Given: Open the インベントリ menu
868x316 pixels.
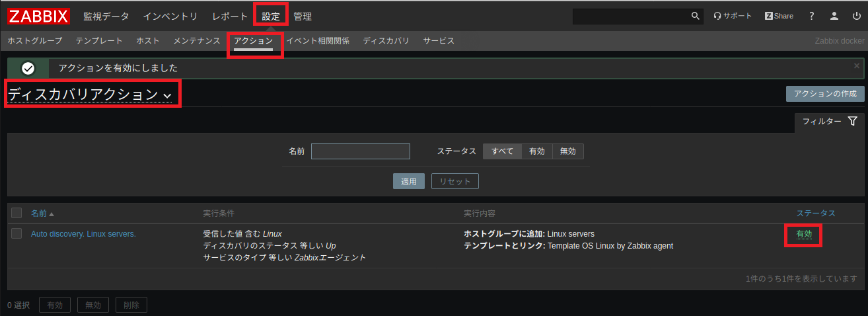Looking at the screenshot, I should pyautogui.click(x=170, y=16).
